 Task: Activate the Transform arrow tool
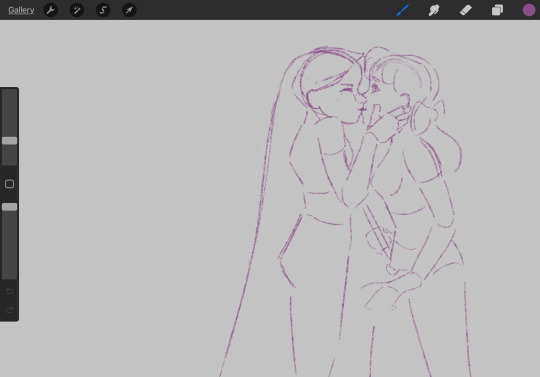129,10
